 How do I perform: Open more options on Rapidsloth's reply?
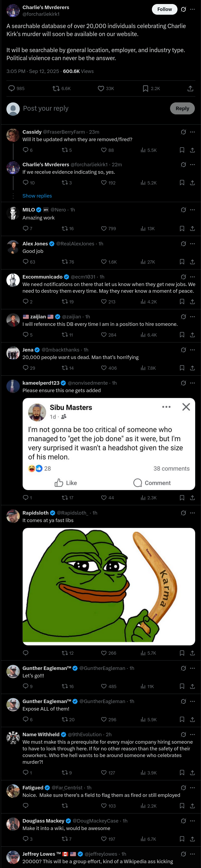tap(192, 512)
